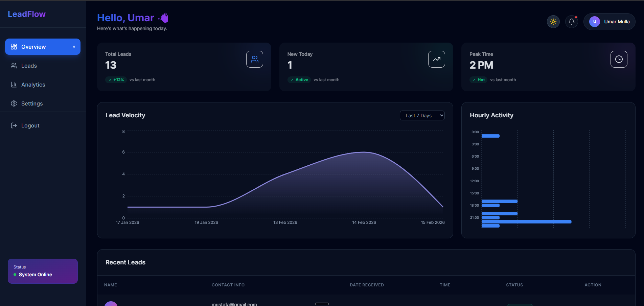Click the Lead Velocity chart title
The height and width of the screenshot is (306, 644).
click(x=125, y=115)
